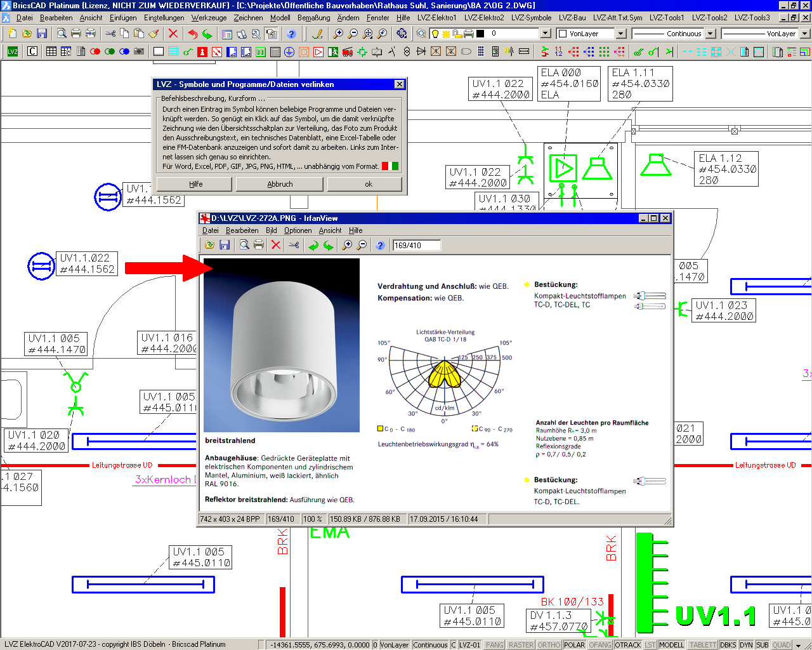Select the red fire truck symbol icon
Screen dimensions: 812x650
[348, 51]
